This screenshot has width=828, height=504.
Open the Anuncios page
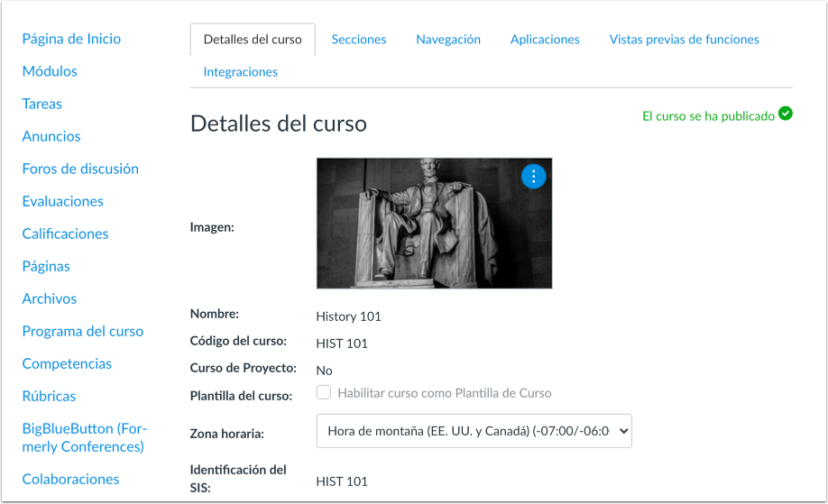[51, 137]
